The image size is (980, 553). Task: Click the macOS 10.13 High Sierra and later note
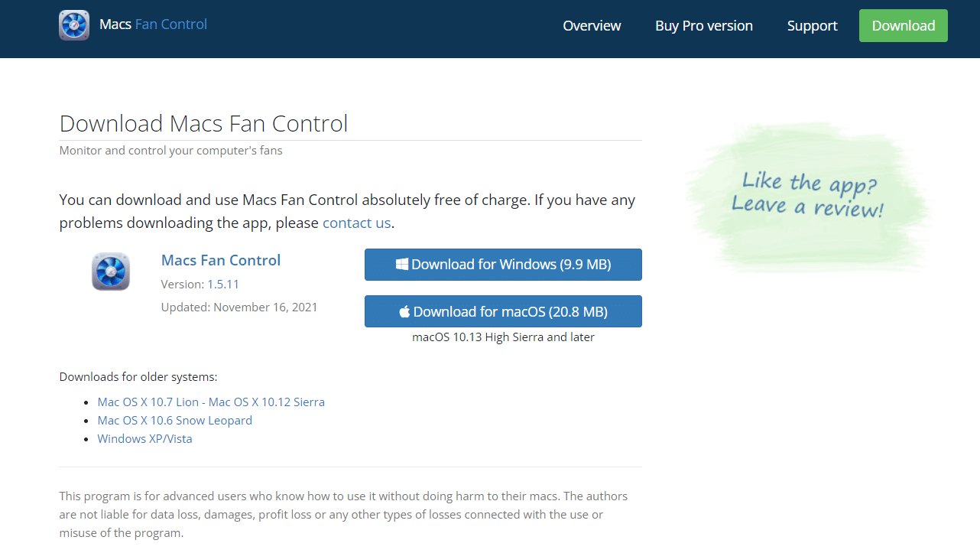503,337
